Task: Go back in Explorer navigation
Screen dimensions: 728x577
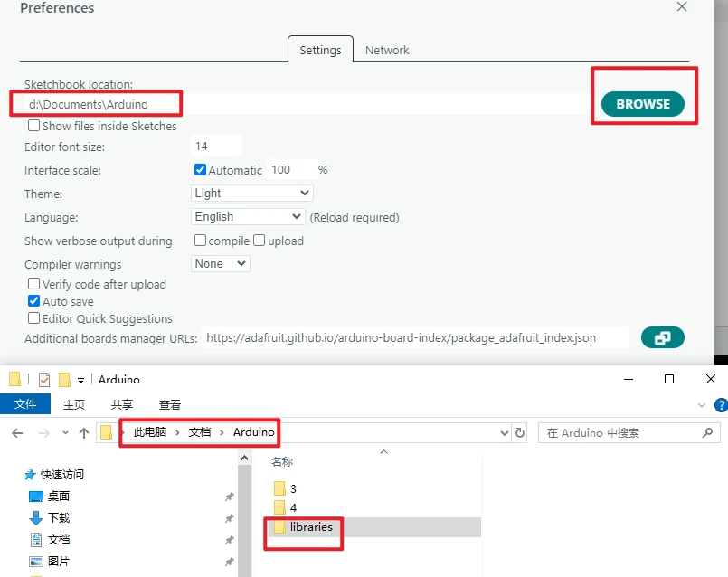Action: pos(17,433)
